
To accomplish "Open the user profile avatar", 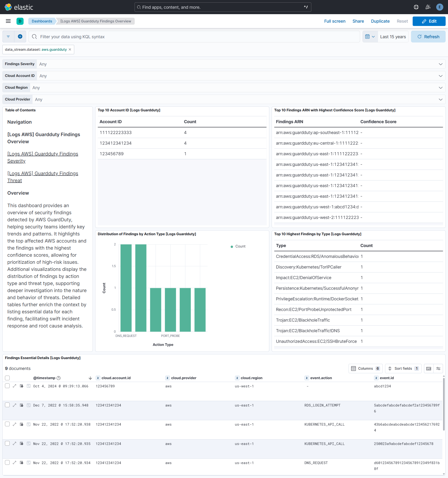I will click(x=440, y=7).
